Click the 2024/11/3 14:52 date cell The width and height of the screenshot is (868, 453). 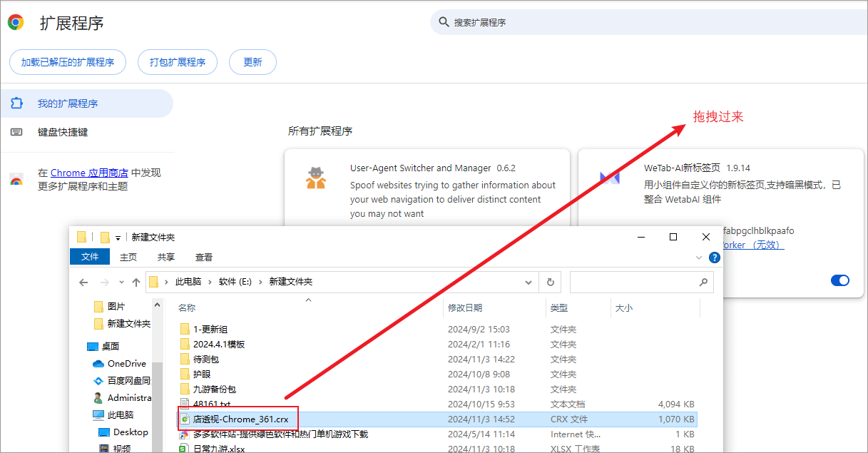click(x=481, y=419)
